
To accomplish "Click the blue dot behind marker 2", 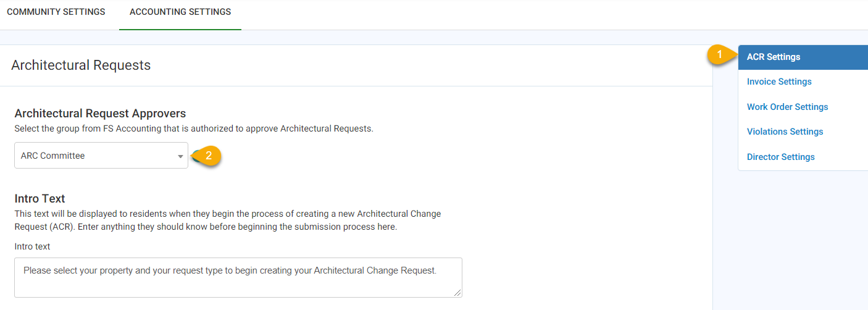I will point(194,155).
